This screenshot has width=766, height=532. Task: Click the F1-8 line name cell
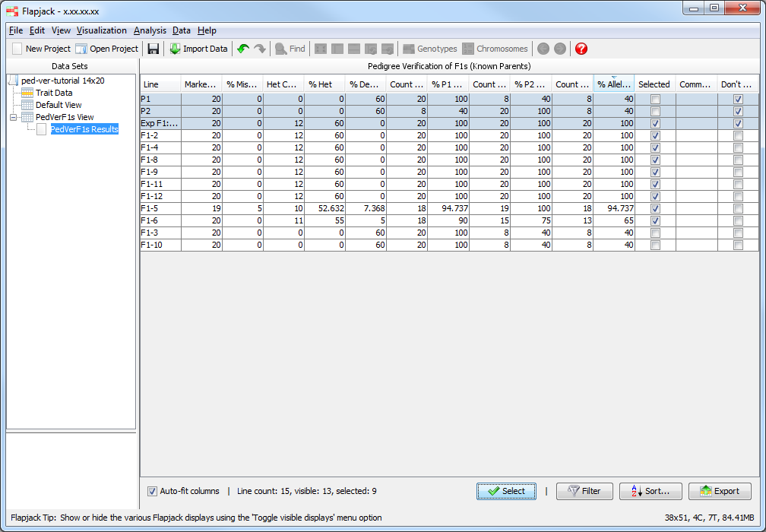pos(160,160)
